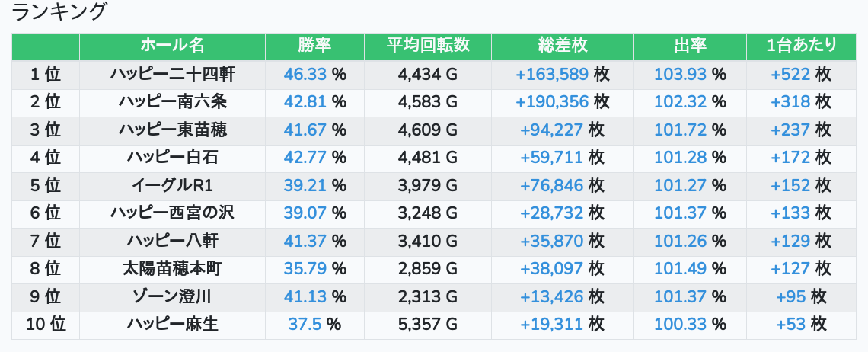868x352 pixels.
Task: Open the 46.33 win rate link
Action: tap(305, 74)
